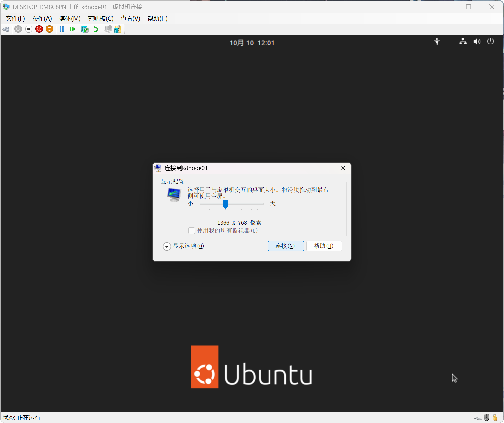Open the 文件(F) menu

point(15,19)
